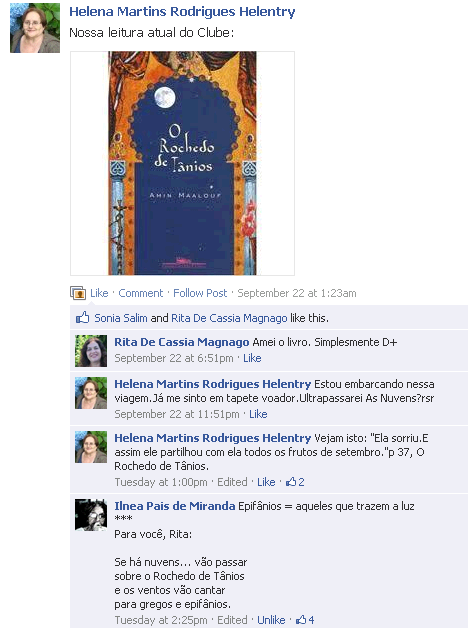470x628 pixels.
Task: Open the O Rochedo de Tânios book cover
Action: (182, 163)
